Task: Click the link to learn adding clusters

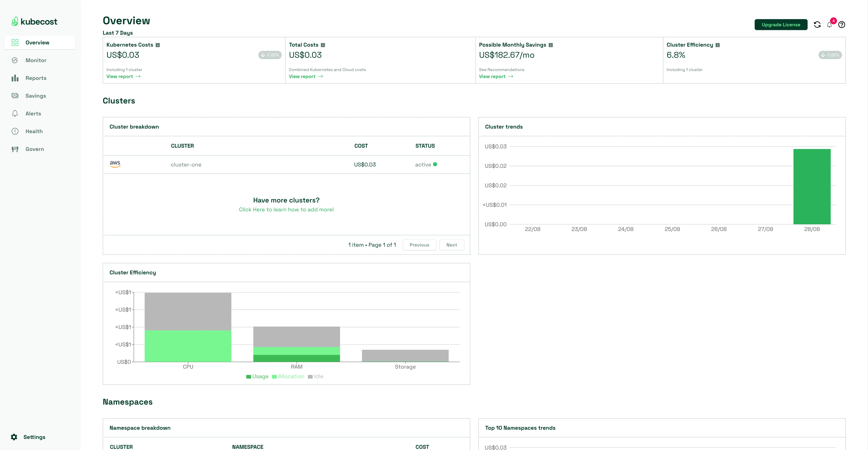Action: pos(286,210)
